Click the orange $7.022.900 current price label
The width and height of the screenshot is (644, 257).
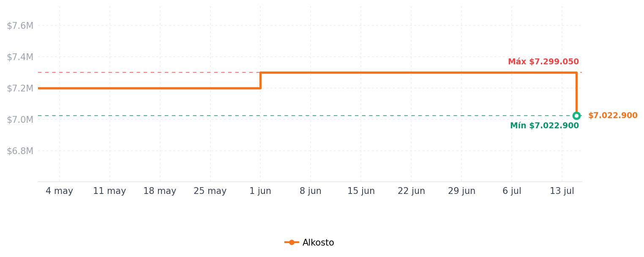coord(613,116)
